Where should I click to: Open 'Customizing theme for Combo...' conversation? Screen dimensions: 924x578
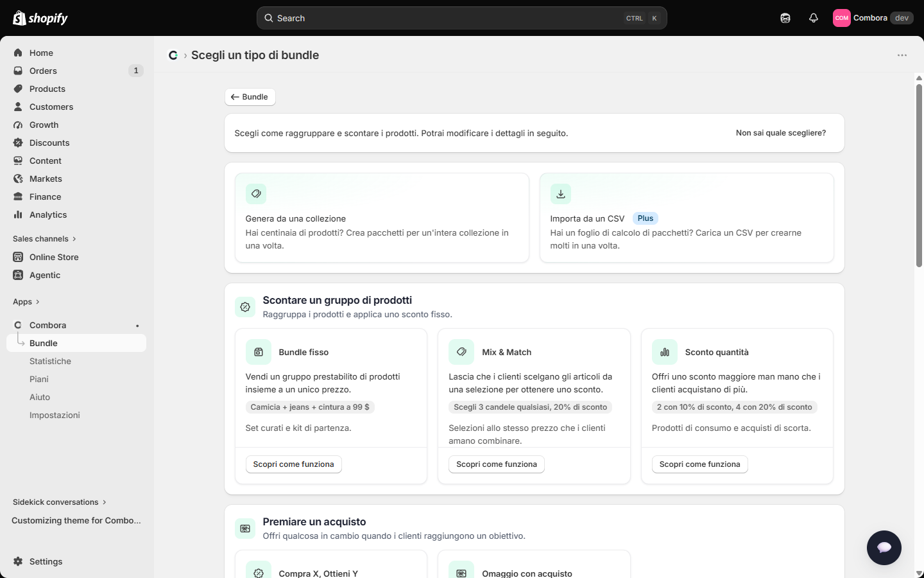click(x=76, y=520)
